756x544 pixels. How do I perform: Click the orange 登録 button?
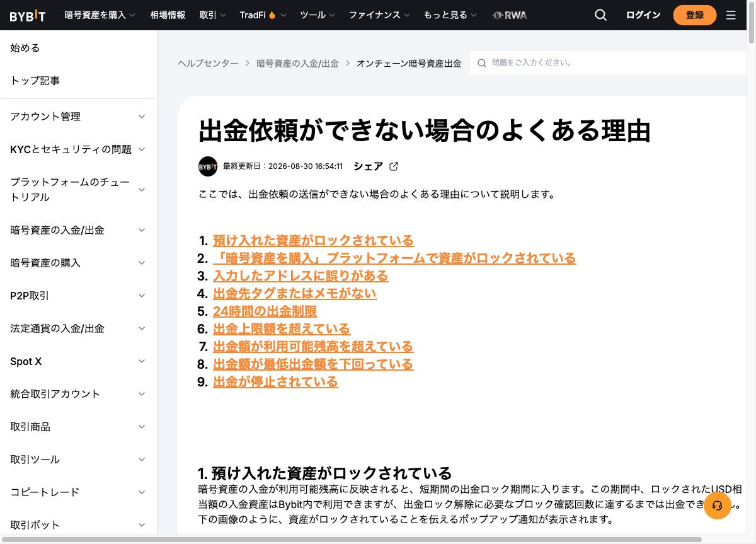[x=695, y=15]
